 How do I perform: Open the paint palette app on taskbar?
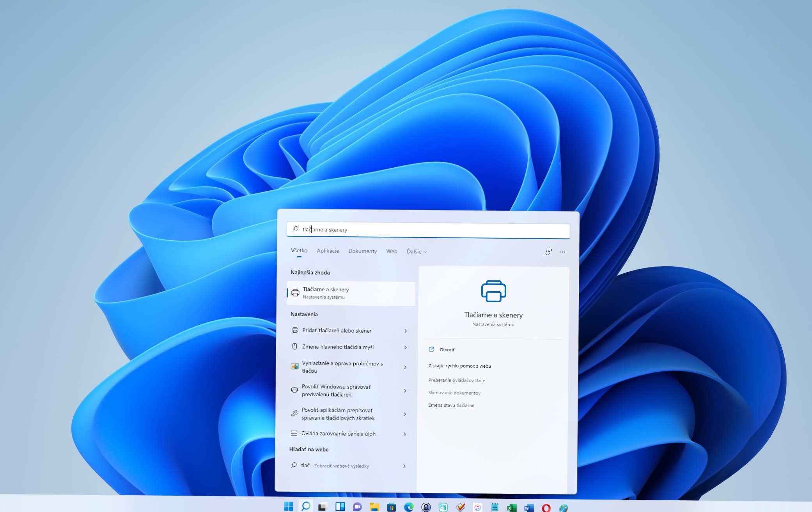(564, 507)
